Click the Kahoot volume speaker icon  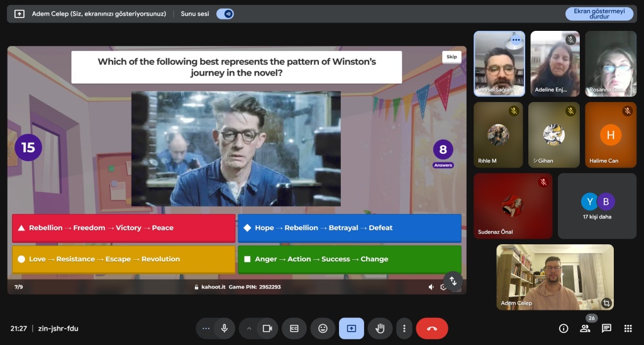(431, 287)
